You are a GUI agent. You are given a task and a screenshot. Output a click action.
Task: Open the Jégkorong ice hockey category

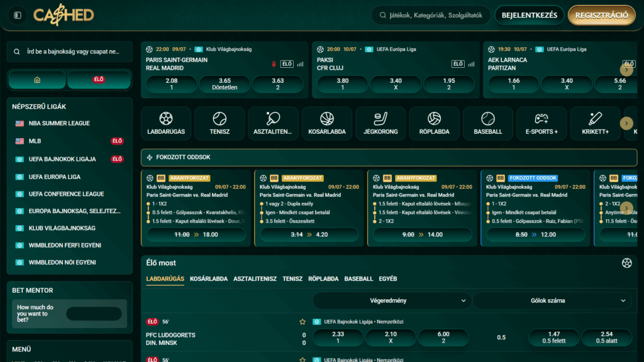pyautogui.click(x=380, y=124)
